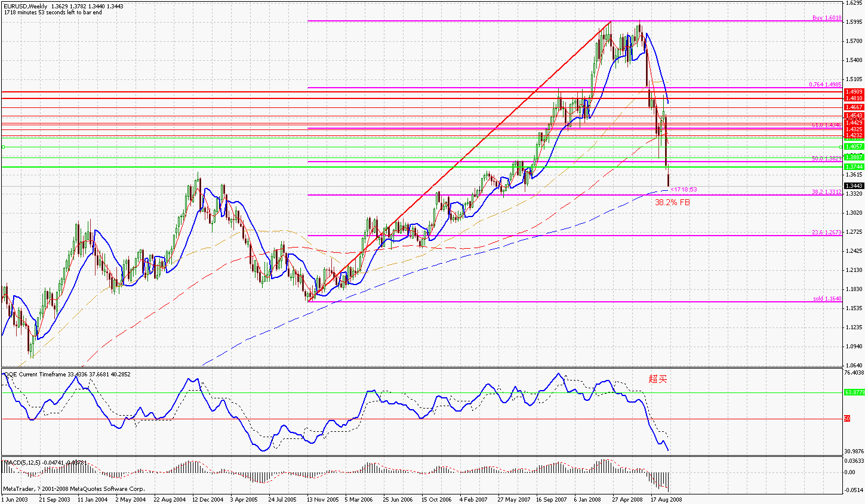
Task: Click the red 1.4667 price tag
Action: point(853,108)
